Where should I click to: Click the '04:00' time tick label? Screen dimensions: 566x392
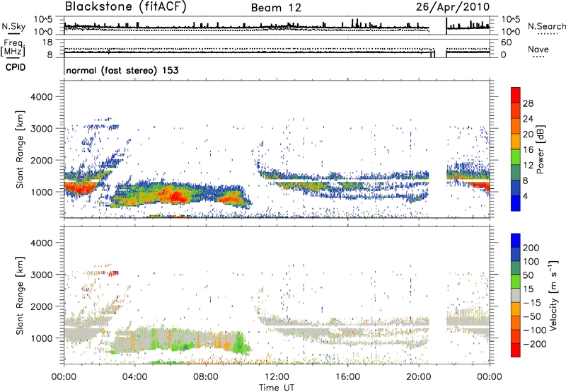(135, 376)
